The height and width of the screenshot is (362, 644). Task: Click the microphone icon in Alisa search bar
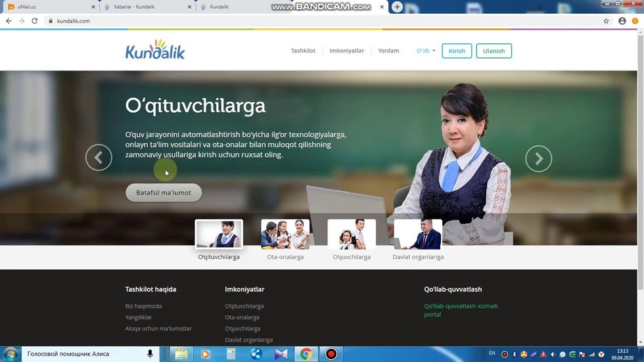click(x=150, y=354)
